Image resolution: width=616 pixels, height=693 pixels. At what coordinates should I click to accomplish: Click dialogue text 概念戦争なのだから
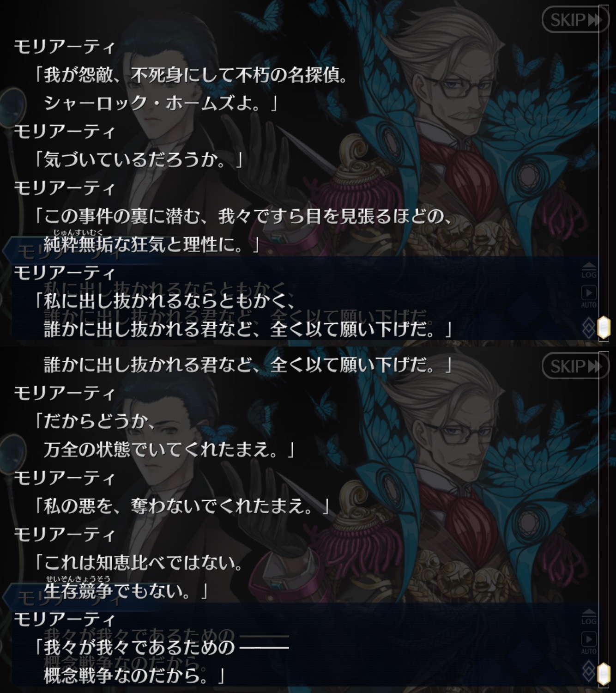pos(134,675)
